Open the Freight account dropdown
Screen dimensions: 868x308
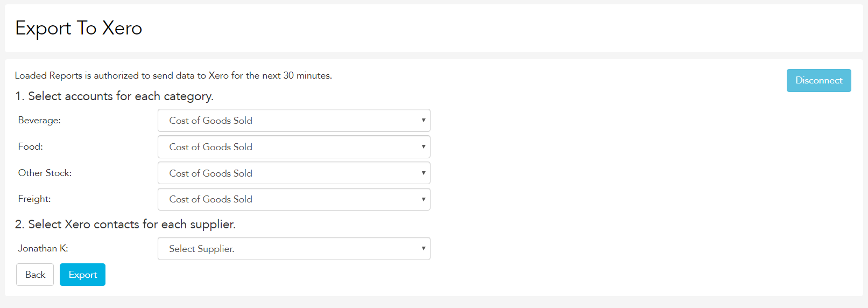[294, 199]
